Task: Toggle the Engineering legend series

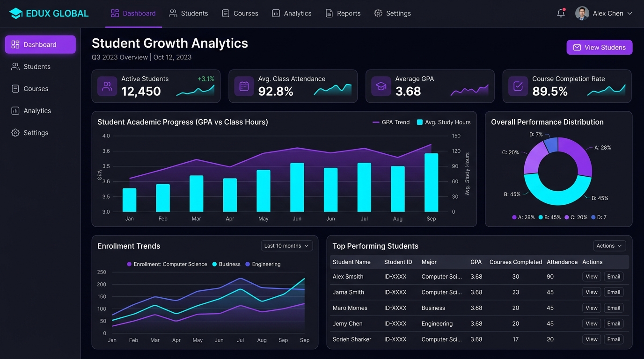Action: coord(263,264)
